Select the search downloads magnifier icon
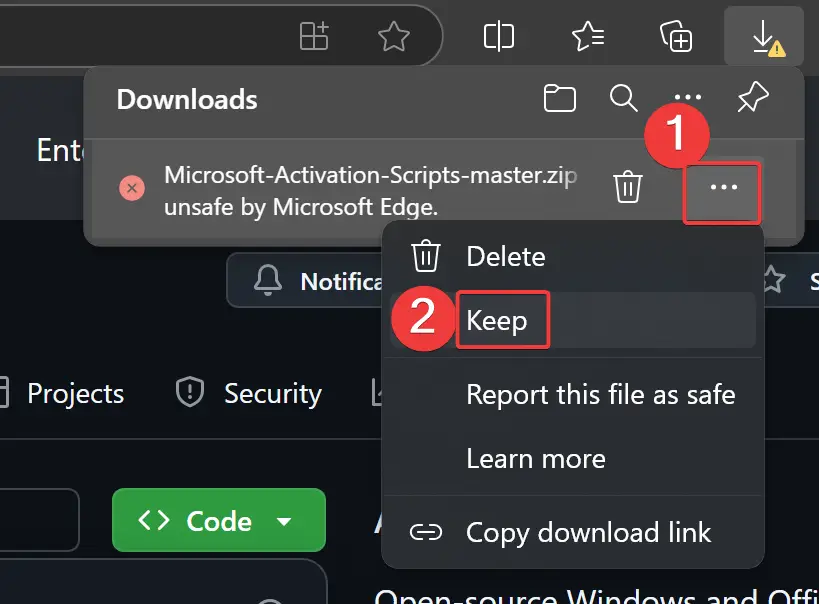This screenshot has width=819, height=604. pyautogui.click(x=623, y=99)
